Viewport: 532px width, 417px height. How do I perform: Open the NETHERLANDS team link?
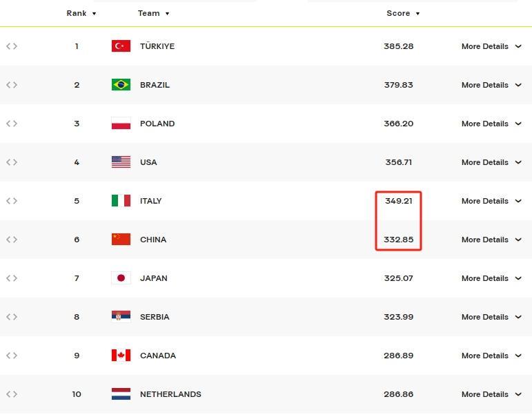pyautogui.click(x=170, y=394)
